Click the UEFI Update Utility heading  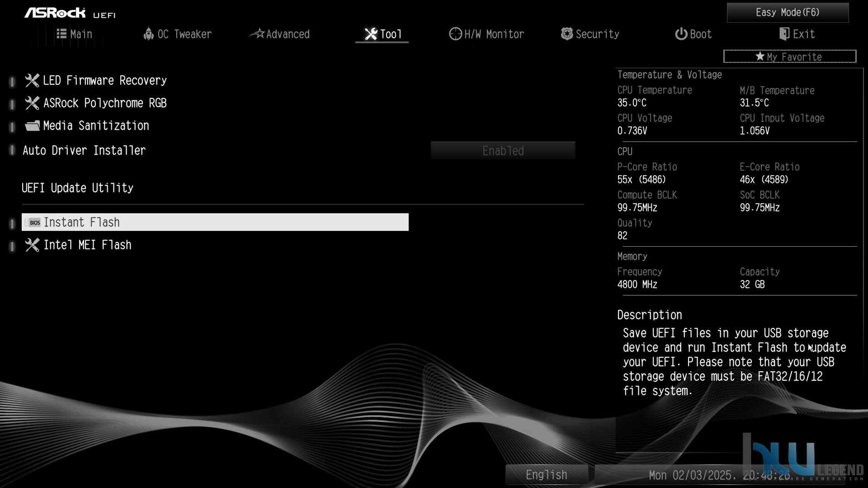(78, 188)
